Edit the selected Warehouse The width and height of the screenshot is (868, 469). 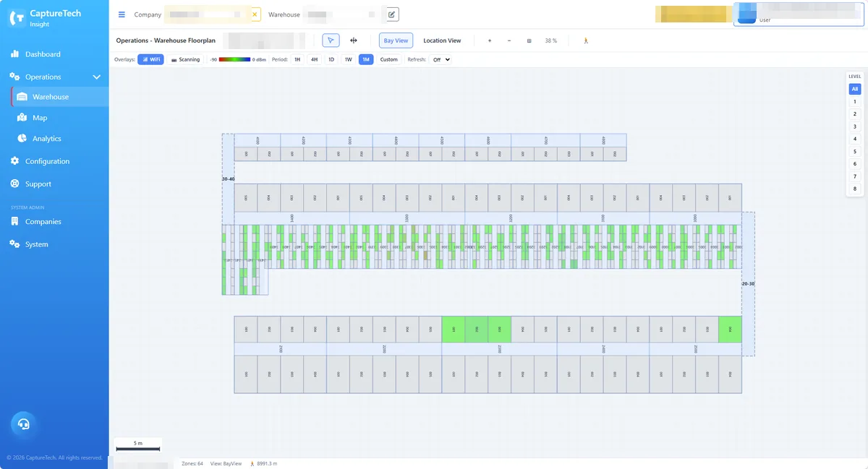tap(391, 14)
